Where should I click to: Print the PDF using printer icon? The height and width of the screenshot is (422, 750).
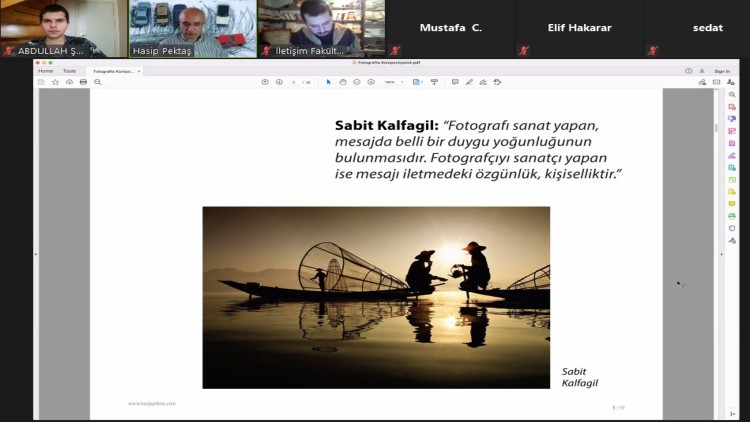[x=83, y=82]
